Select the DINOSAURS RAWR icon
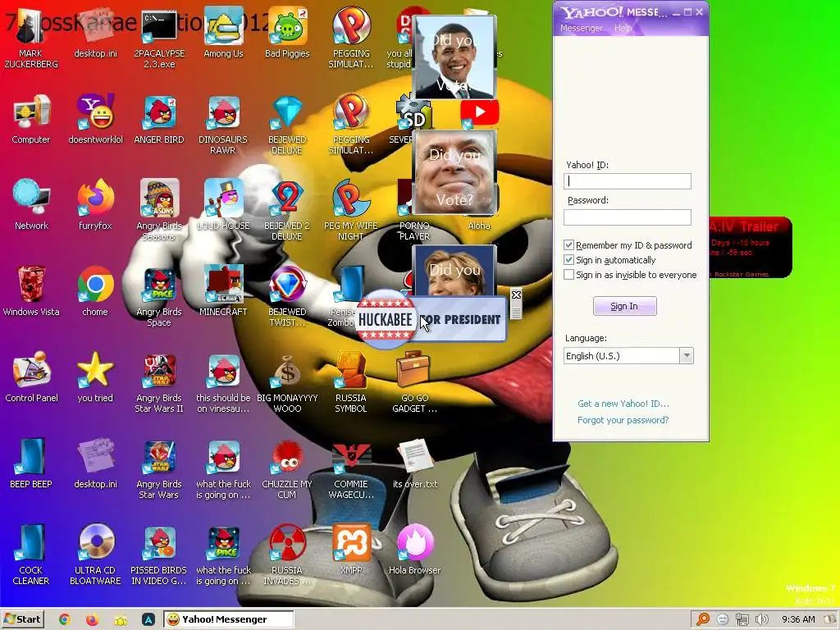The height and width of the screenshot is (630, 840). pyautogui.click(x=223, y=125)
